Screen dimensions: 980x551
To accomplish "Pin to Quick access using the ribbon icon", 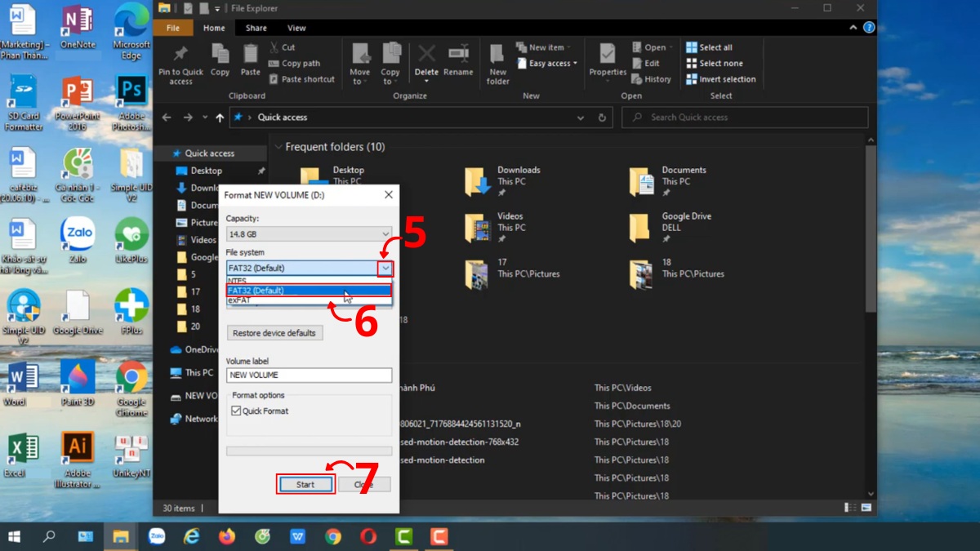I will point(180,63).
